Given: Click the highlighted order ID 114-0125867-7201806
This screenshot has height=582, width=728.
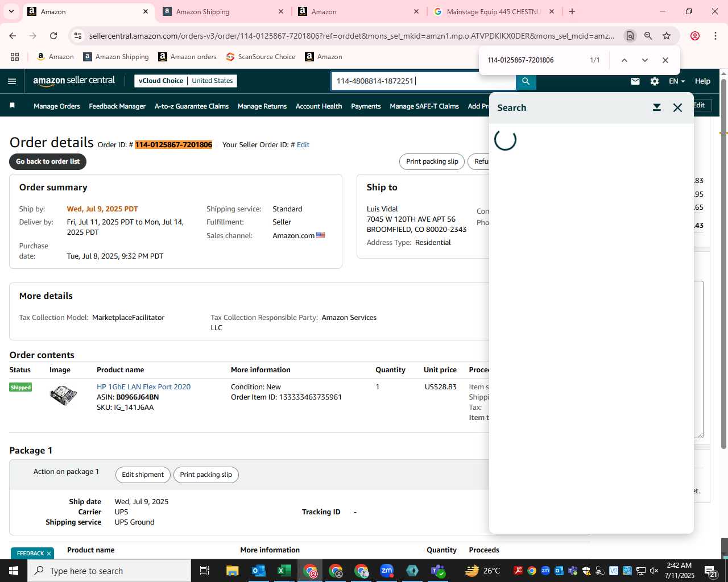Looking at the screenshot, I should click(x=173, y=145).
